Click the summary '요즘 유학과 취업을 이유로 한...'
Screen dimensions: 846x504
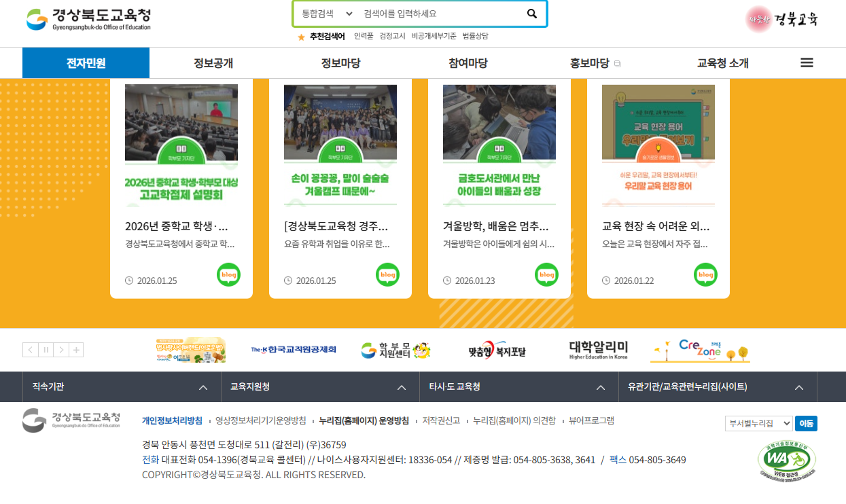pyautogui.click(x=337, y=244)
